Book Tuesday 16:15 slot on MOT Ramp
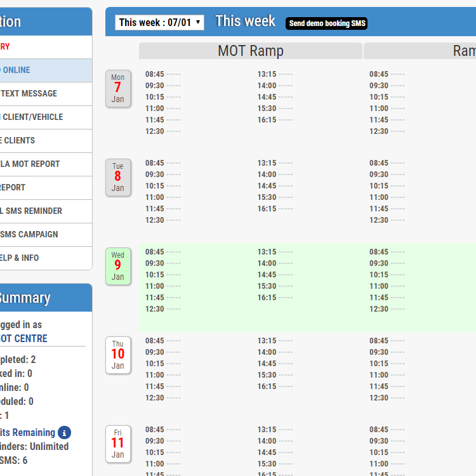 pos(275,209)
